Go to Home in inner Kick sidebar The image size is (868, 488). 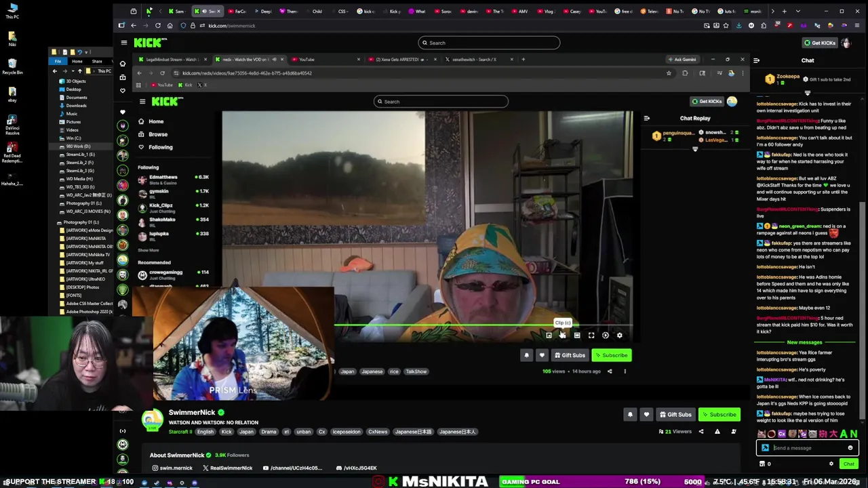coord(151,121)
